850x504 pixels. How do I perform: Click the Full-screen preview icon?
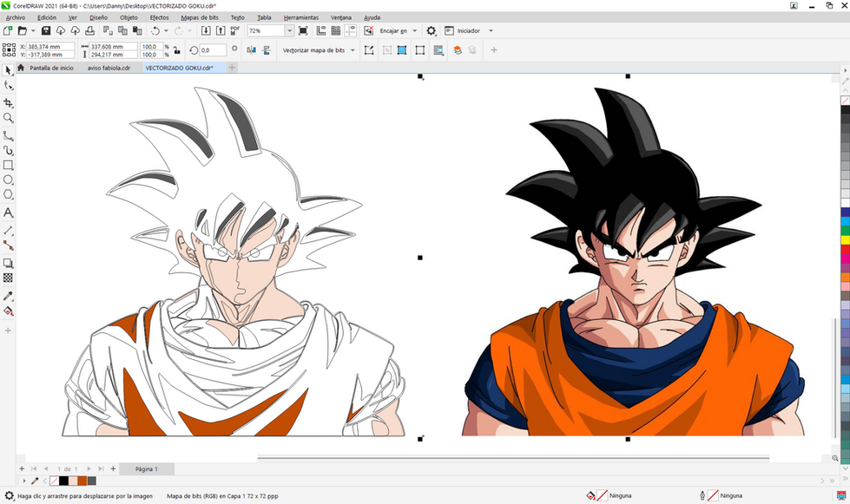(303, 31)
